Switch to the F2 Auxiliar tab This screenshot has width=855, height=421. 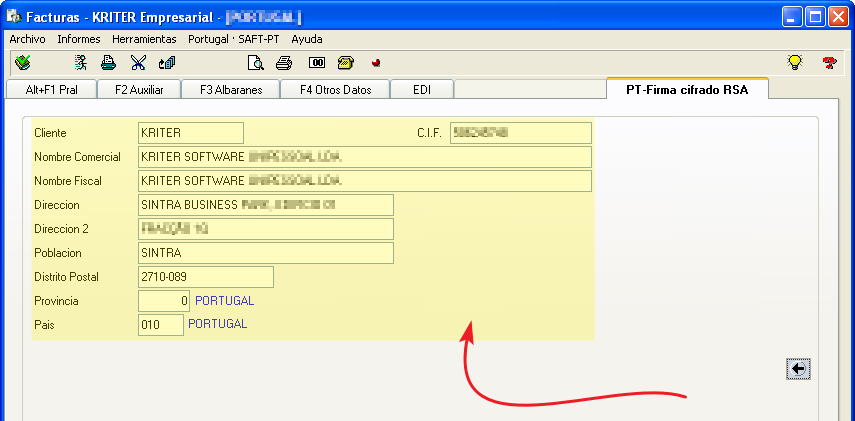(x=139, y=90)
